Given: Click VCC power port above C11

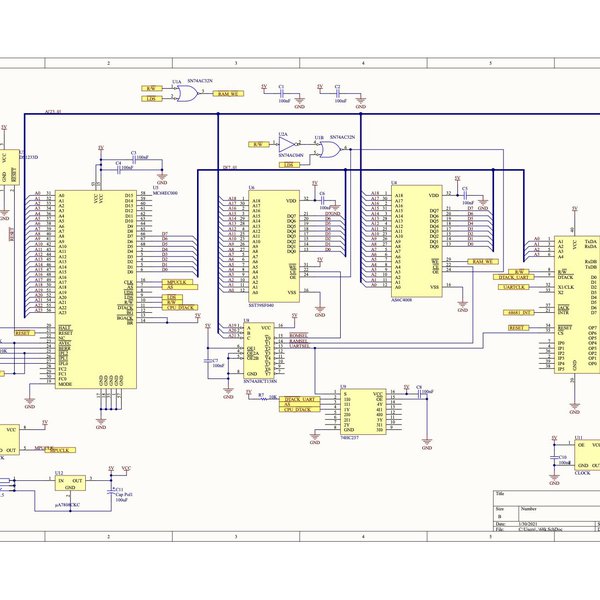Looking at the screenshot, I should pos(126,469).
